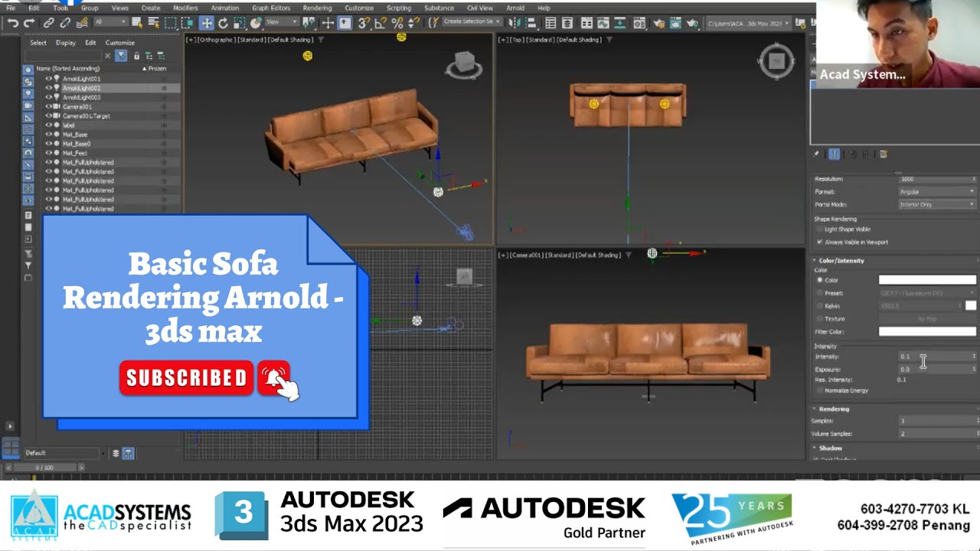Click the Unlink Selection icon

pos(66,23)
